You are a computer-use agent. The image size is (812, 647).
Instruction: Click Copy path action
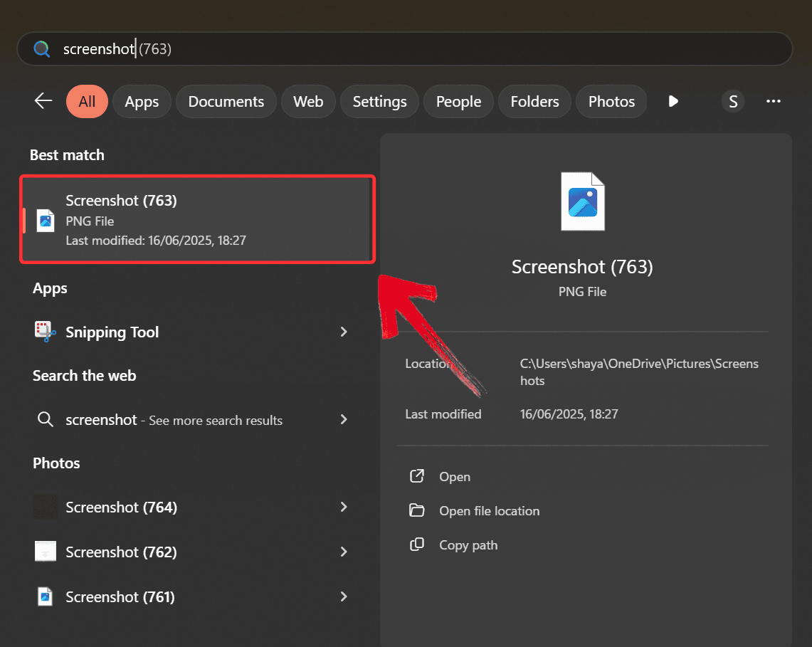point(468,545)
